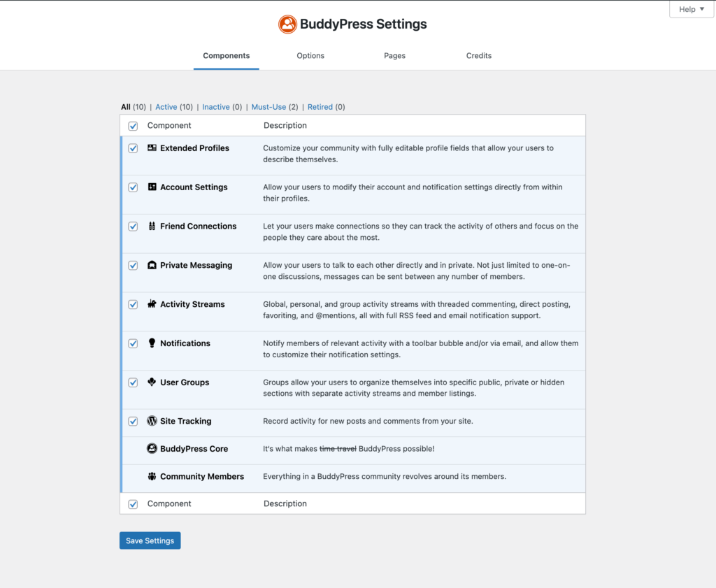Click the Notifications component name
The width and height of the screenshot is (716, 588).
click(x=185, y=343)
